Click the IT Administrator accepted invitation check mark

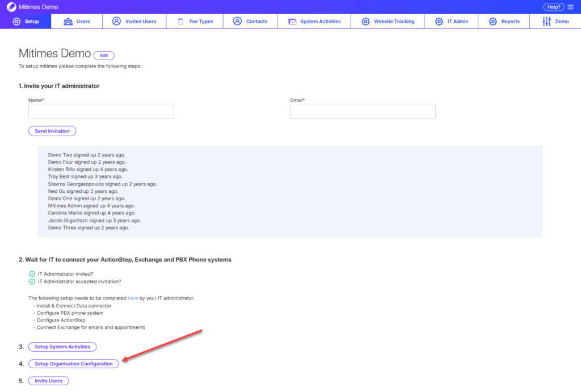[x=32, y=281]
